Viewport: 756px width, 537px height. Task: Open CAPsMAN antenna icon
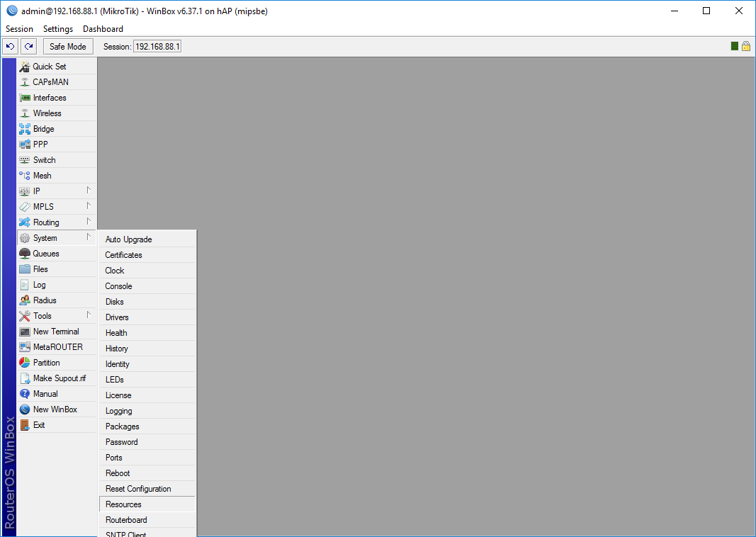coord(25,82)
